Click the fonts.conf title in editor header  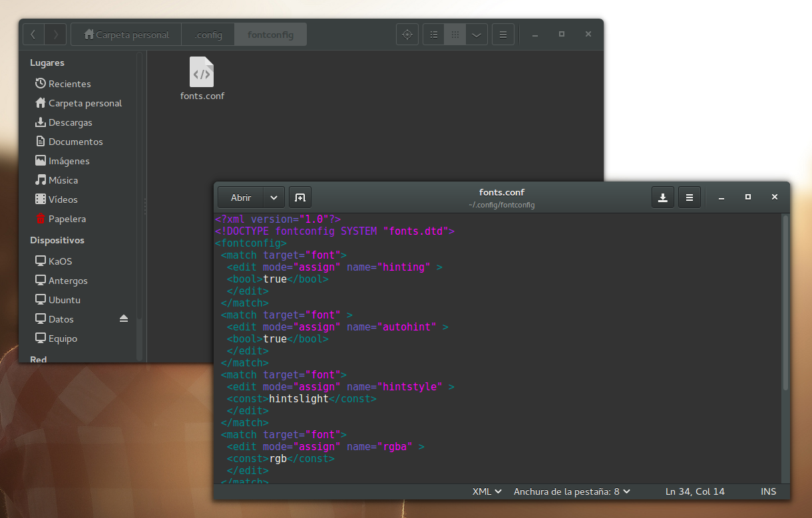pyautogui.click(x=501, y=192)
